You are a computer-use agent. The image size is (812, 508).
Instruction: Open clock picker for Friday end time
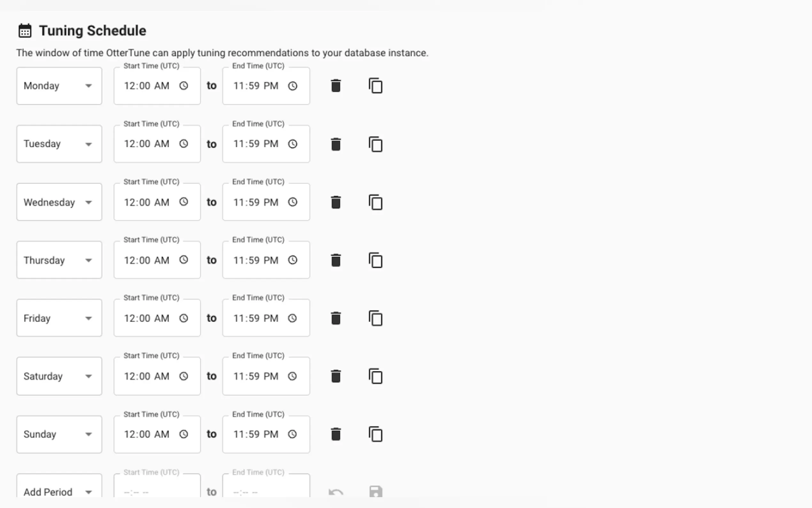click(293, 318)
